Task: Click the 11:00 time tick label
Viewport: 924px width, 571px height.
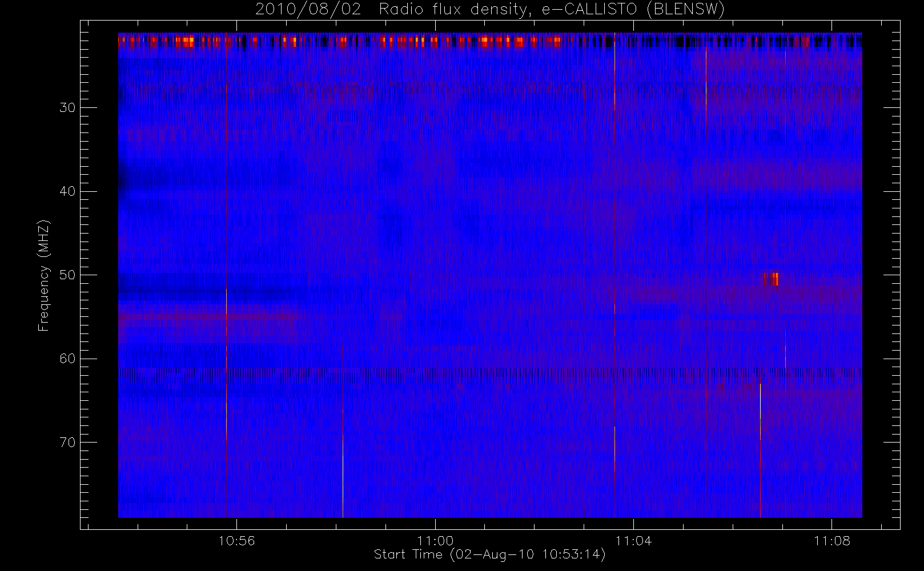Action: point(435,540)
